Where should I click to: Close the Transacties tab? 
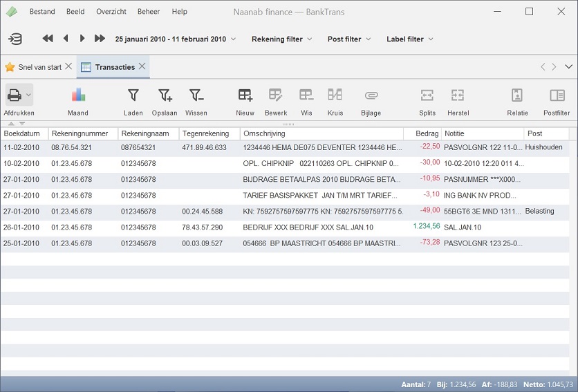142,66
